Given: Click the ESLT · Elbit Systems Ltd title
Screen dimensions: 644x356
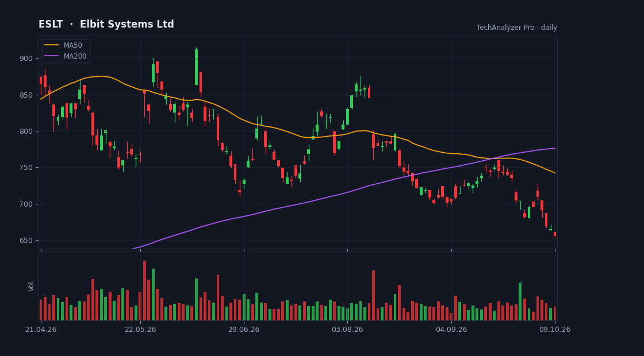Looking at the screenshot, I should tap(106, 24).
